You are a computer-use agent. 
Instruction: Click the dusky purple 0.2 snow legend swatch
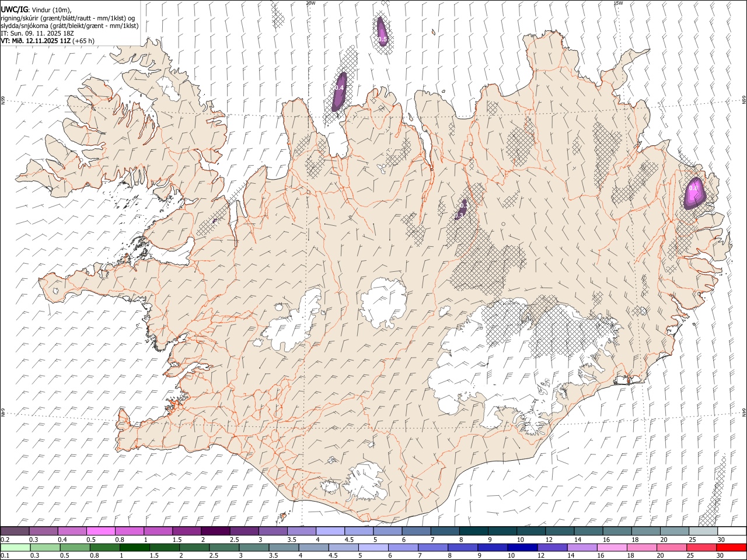tap(15, 531)
